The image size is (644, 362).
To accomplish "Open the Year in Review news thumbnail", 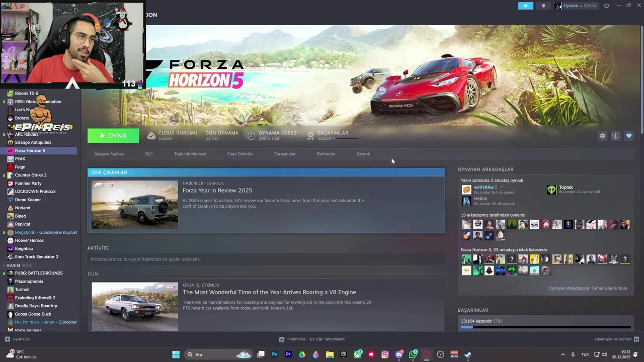I will pos(135,205).
